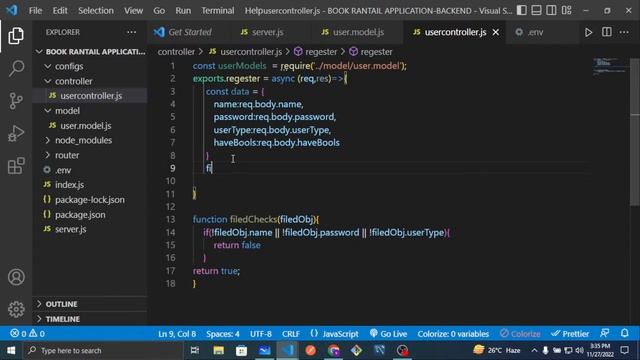Viewport: 640px width, 360px height.
Task: Customize layout icon in title bar
Action: pos(567,10)
